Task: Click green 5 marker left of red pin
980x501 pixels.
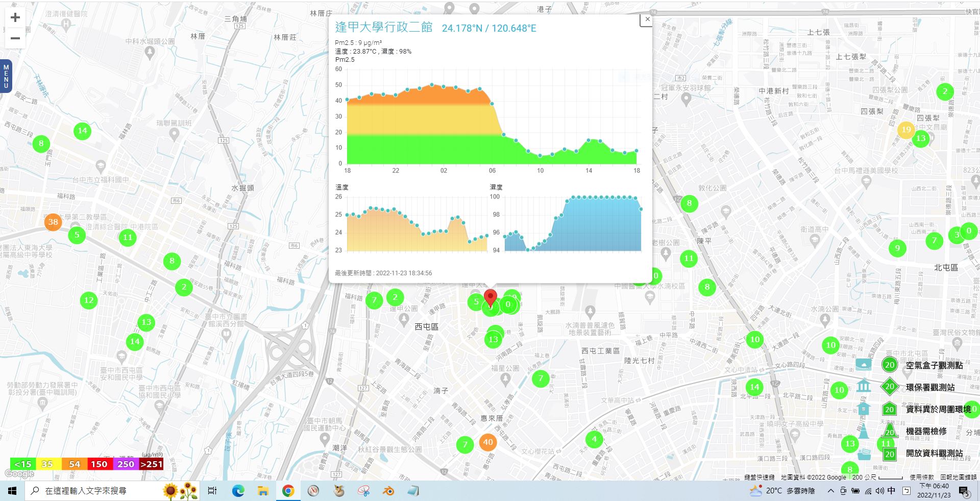Action: coord(476,302)
